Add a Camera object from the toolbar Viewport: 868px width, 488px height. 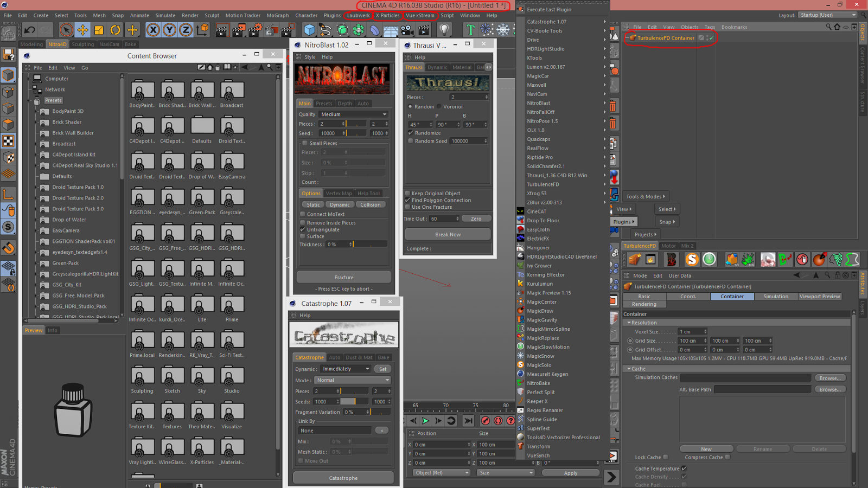tap(407, 30)
